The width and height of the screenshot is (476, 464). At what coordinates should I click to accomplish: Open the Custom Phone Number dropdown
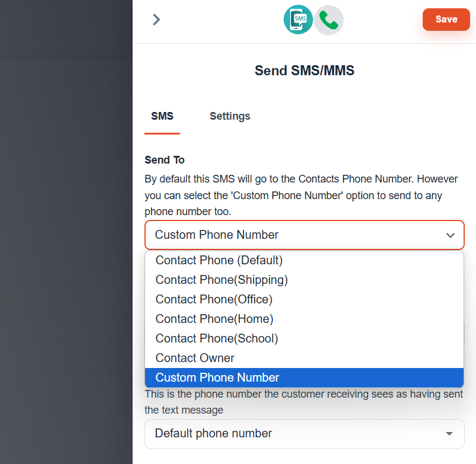point(304,235)
